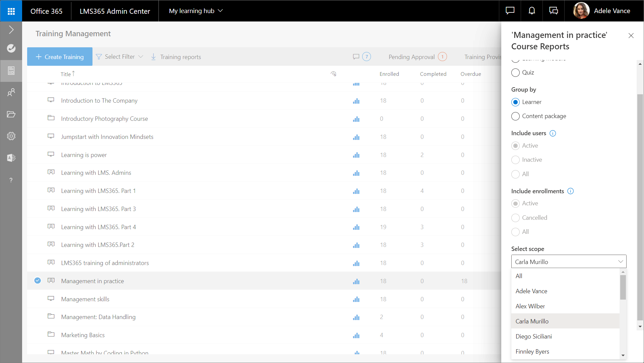The height and width of the screenshot is (363, 644).
Task: Open the feedback chat icon in header
Action: 510,11
